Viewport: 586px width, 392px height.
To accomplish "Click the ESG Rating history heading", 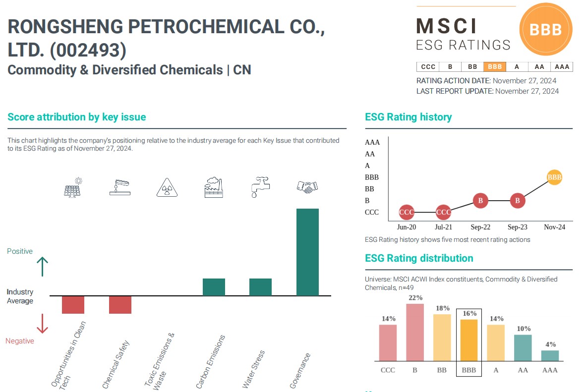I will point(408,117).
